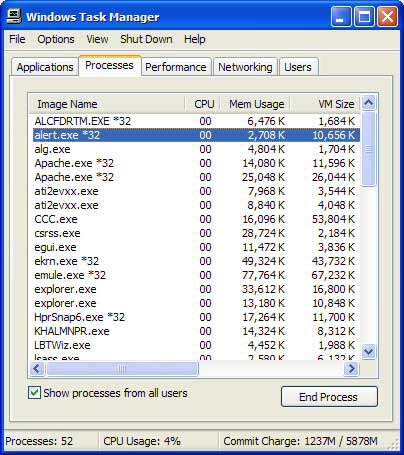Select ati2evxx.exe using 7,968 K memory

pyautogui.click(x=196, y=191)
